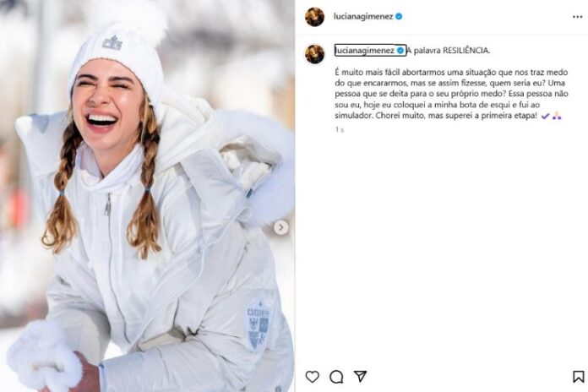Save the post with the bookmark icon
This screenshot has height=392, width=588.
[x=578, y=377]
